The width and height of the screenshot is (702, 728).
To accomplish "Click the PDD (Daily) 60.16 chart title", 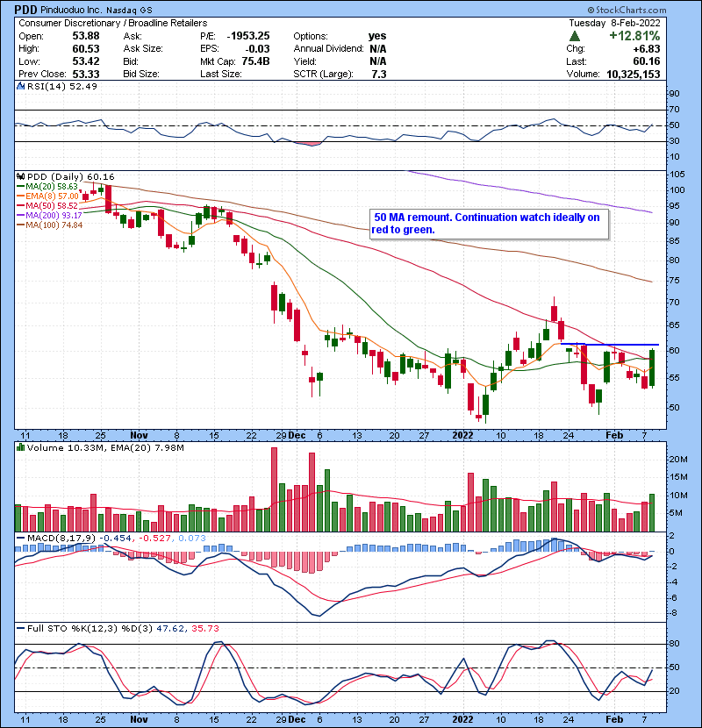I will tap(70, 177).
